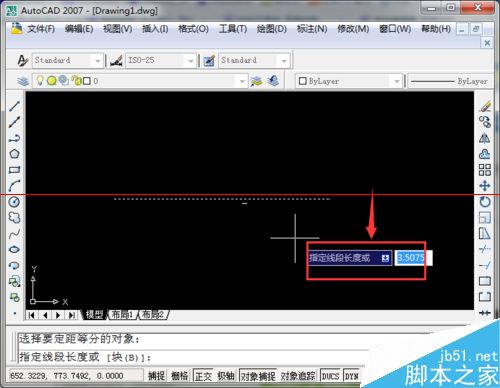Open the Table Style manager icon
The height and width of the screenshot is (388, 500).
pyautogui.click(x=209, y=61)
